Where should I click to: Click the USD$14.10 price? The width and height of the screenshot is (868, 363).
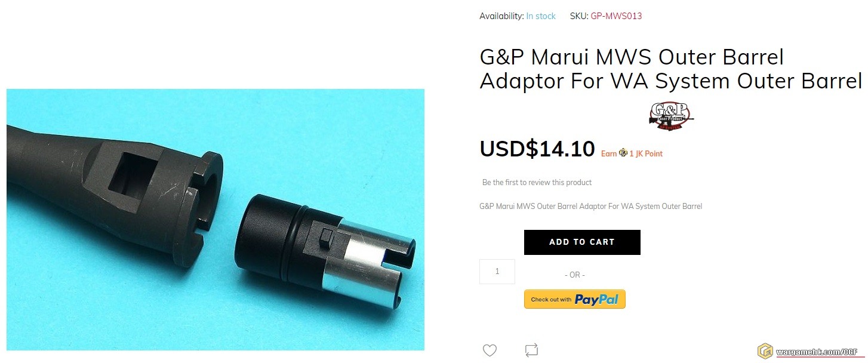537,149
